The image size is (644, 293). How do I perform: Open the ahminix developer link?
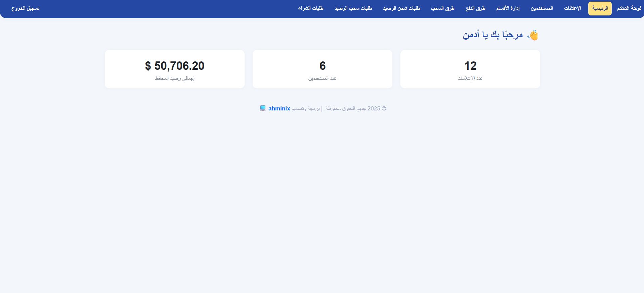(279, 108)
